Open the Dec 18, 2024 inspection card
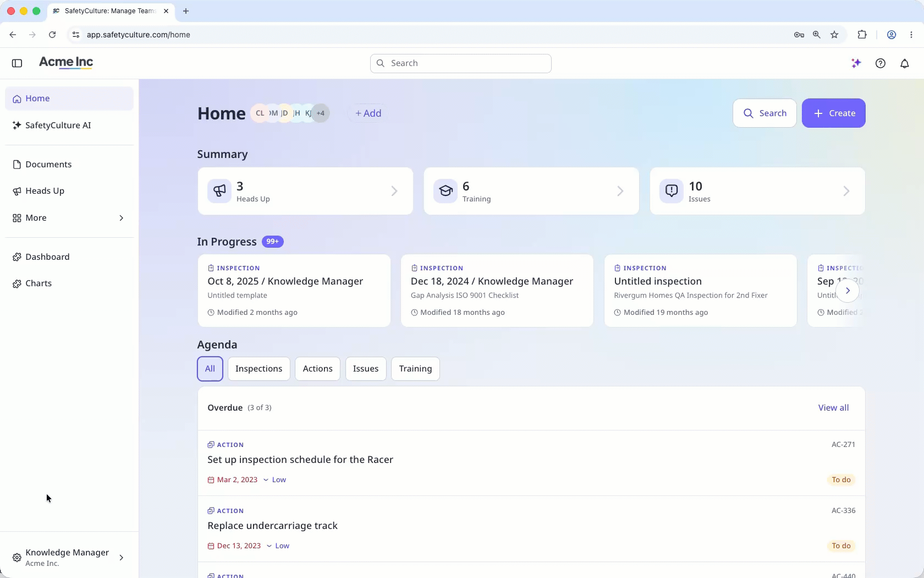Screen dimensions: 924x578 (497, 291)
